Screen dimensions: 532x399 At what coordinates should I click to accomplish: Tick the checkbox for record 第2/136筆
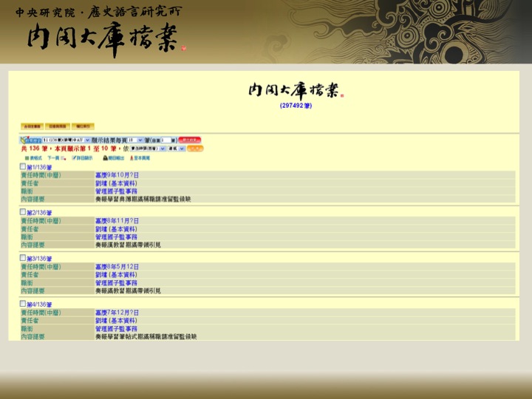pos(23,212)
